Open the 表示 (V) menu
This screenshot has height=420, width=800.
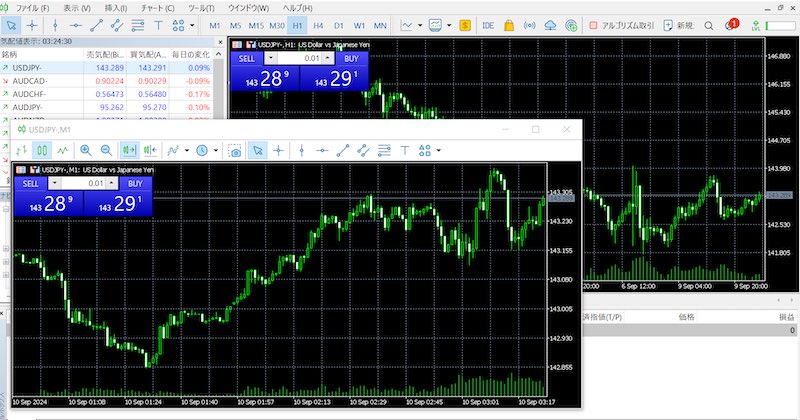tap(77, 8)
